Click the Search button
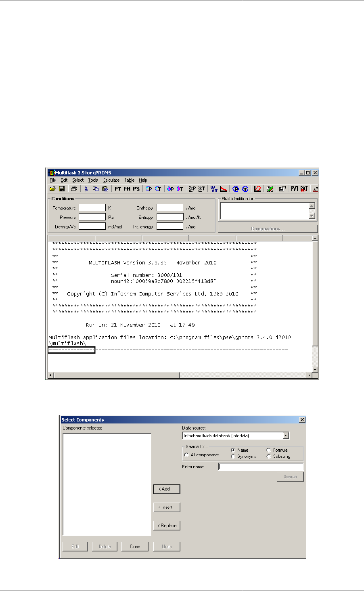Viewport: 364px width, 591px height. point(290,477)
